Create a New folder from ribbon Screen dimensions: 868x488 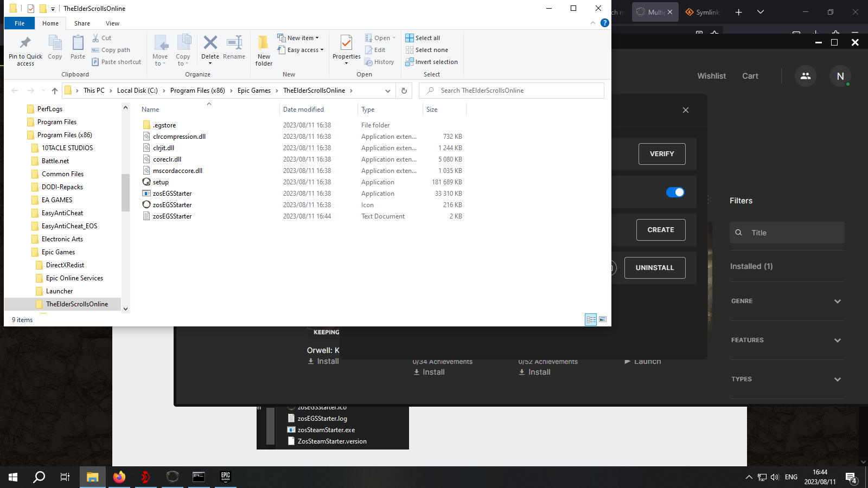pyautogui.click(x=264, y=50)
